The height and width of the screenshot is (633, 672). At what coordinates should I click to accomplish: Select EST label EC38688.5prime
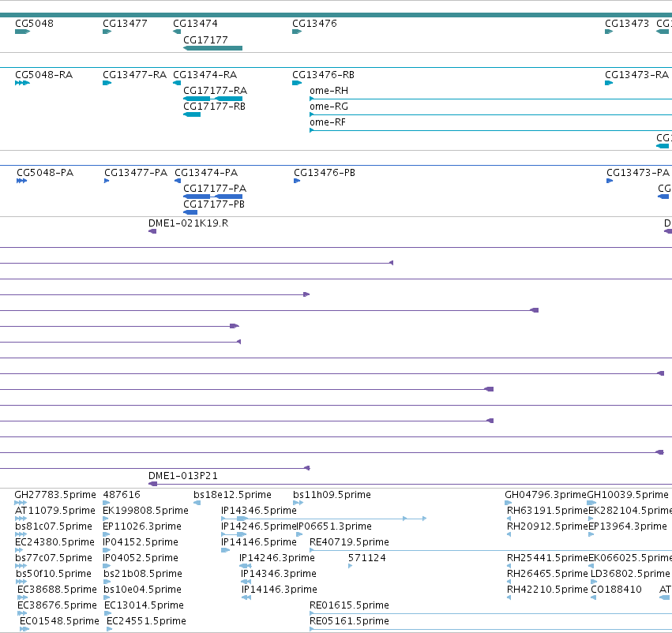[x=57, y=590]
